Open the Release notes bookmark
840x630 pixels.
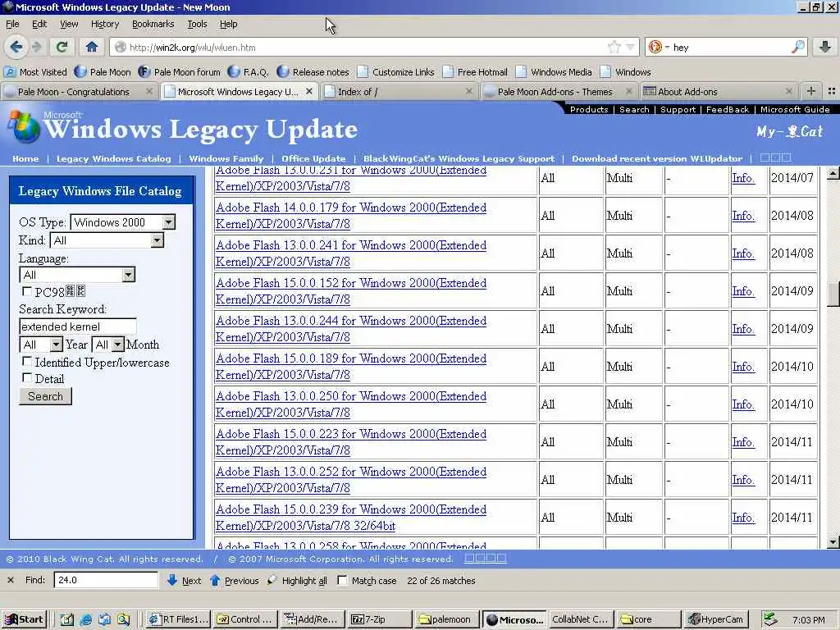point(313,72)
